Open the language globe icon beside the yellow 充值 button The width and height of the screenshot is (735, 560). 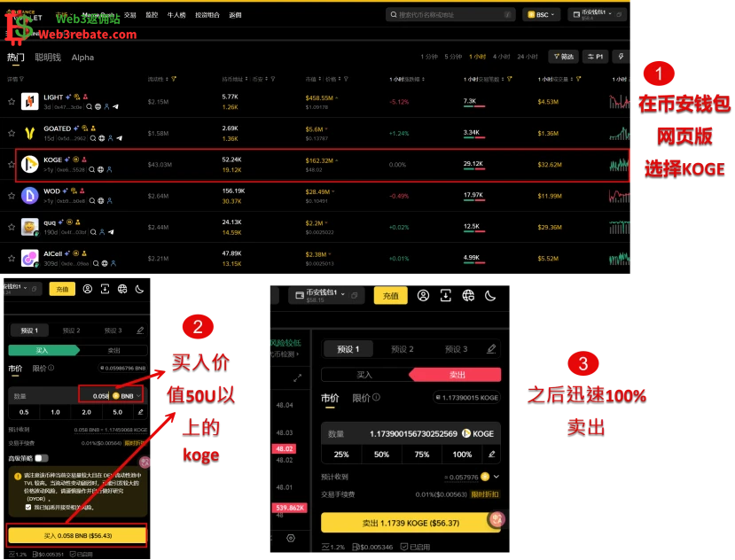click(468, 295)
